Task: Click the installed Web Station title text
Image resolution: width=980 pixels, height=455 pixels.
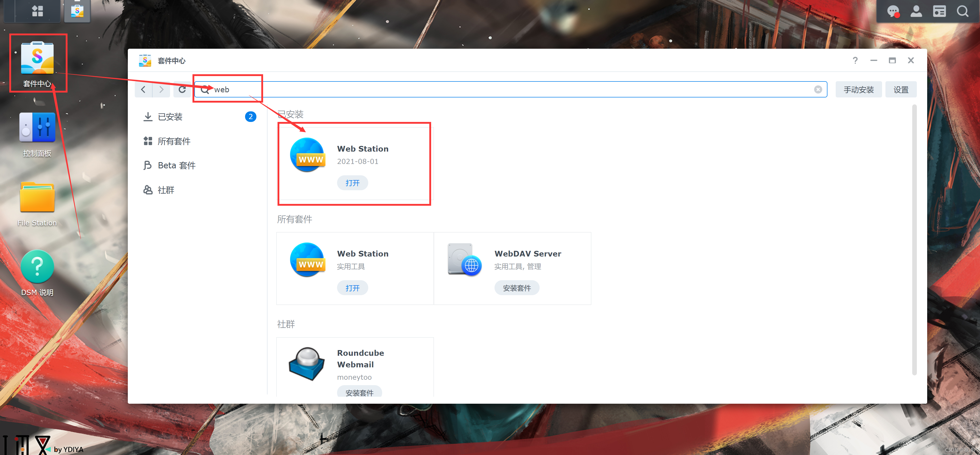Action: [x=363, y=149]
